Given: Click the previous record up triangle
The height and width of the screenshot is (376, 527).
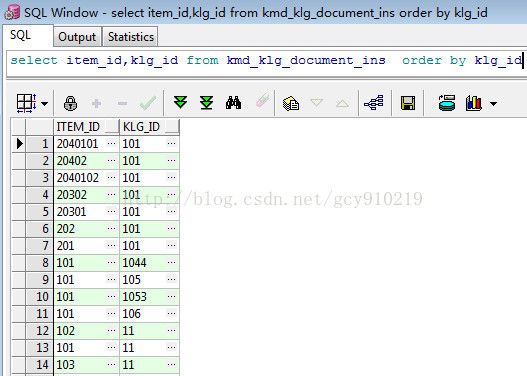Looking at the screenshot, I should 342,103.
